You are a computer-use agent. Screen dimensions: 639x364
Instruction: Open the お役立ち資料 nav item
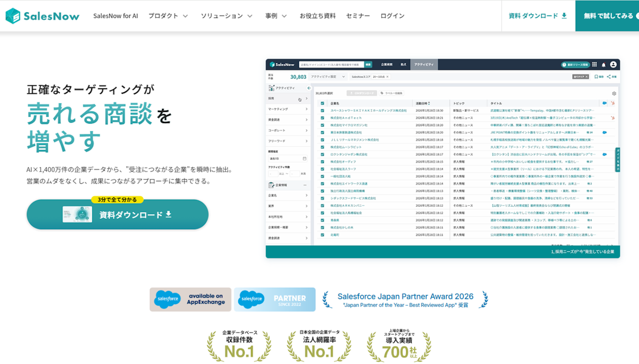click(318, 16)
